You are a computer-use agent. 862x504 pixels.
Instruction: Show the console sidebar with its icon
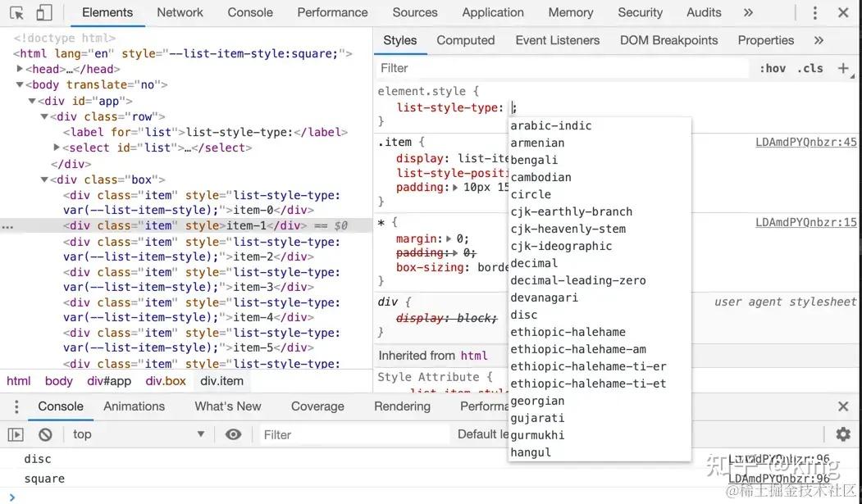click(x=15, y=434)
